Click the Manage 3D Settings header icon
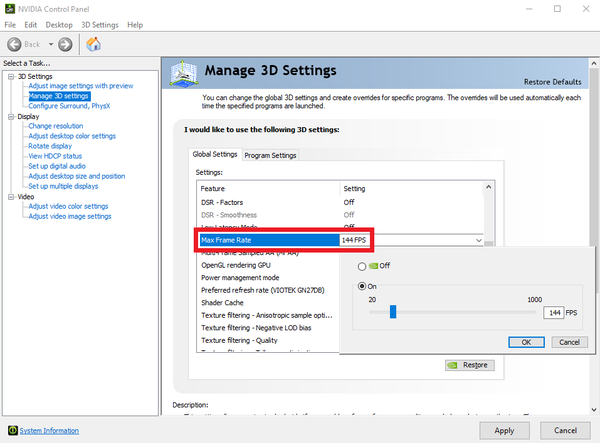600x443 pixels. click(183, 73)
